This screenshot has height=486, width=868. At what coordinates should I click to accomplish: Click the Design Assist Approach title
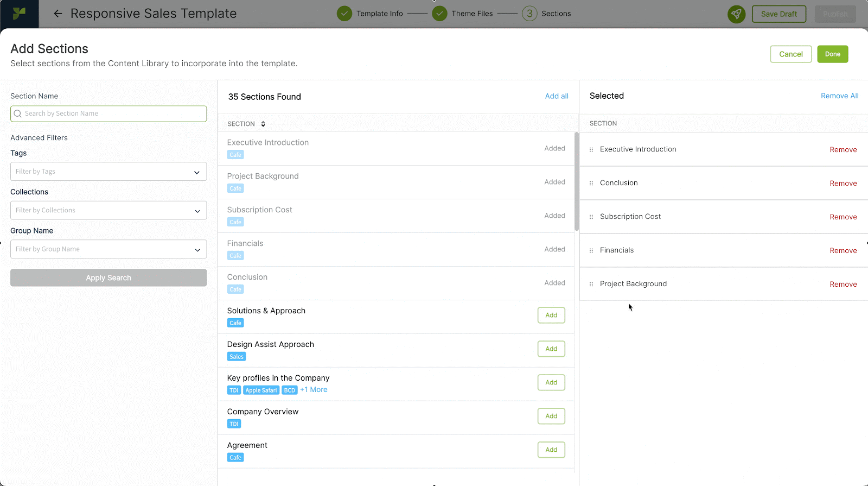(270, 344)
